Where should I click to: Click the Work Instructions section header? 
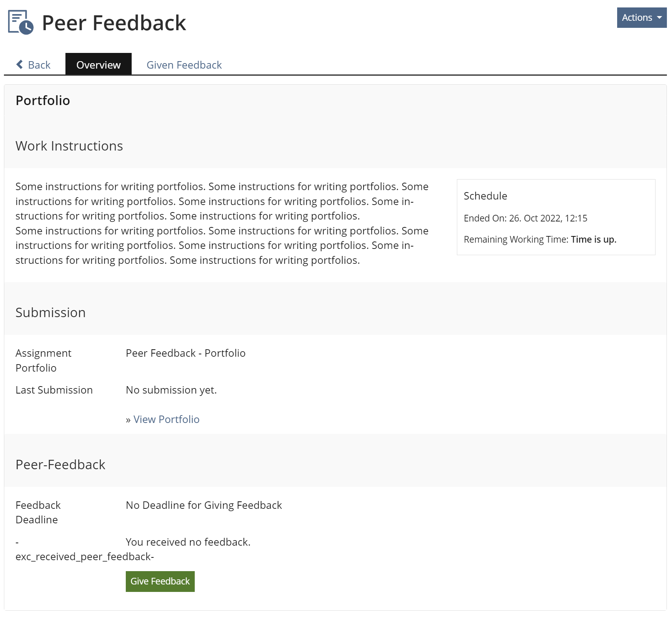69,146
